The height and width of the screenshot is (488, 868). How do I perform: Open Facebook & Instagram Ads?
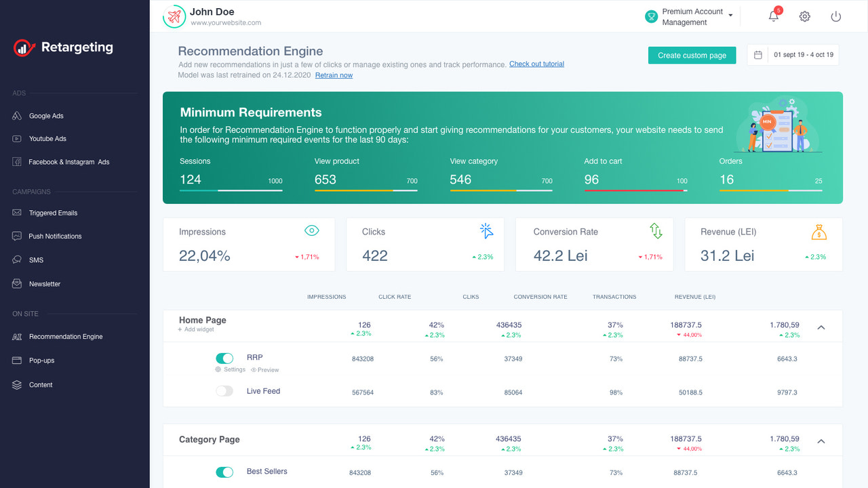70,161
